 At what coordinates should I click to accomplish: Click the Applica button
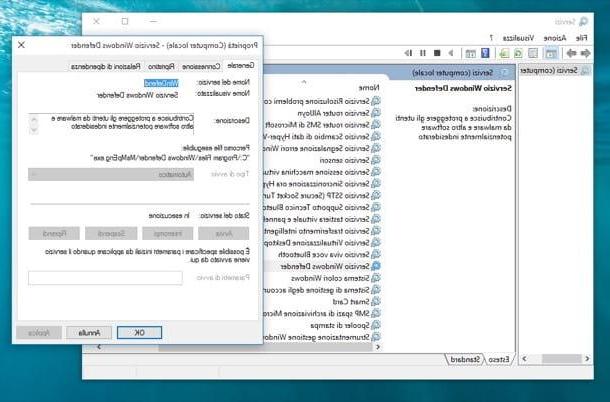coord(39,333)
